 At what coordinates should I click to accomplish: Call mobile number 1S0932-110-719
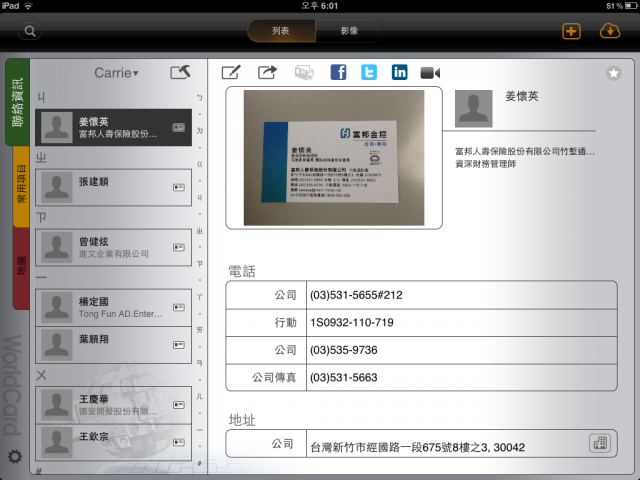421,323
